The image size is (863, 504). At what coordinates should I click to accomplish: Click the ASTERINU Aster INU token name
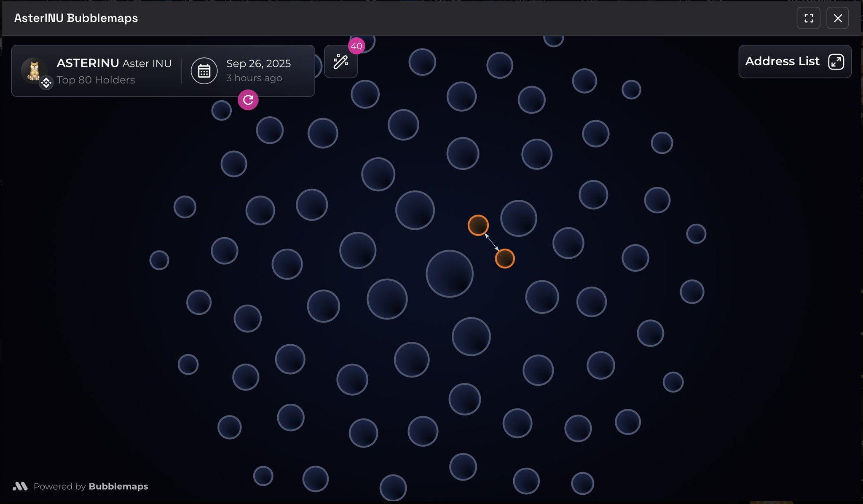coord(114,63)
